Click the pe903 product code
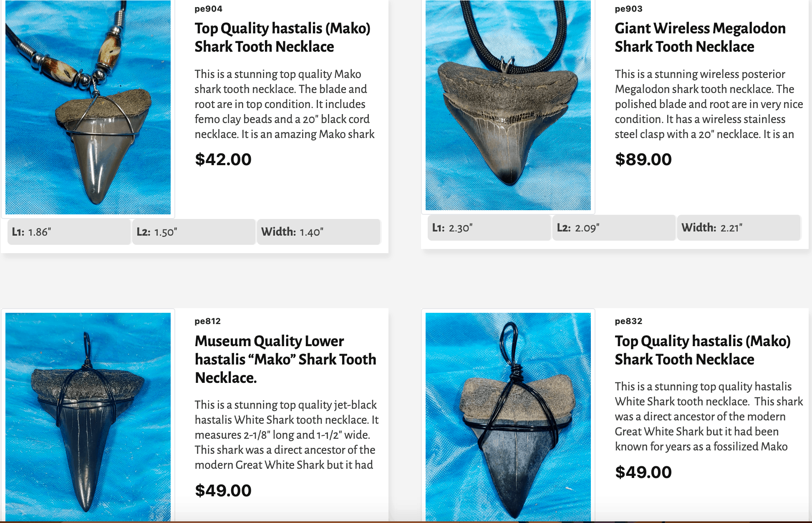Screen dimensions: 812x523 [629, 9]
